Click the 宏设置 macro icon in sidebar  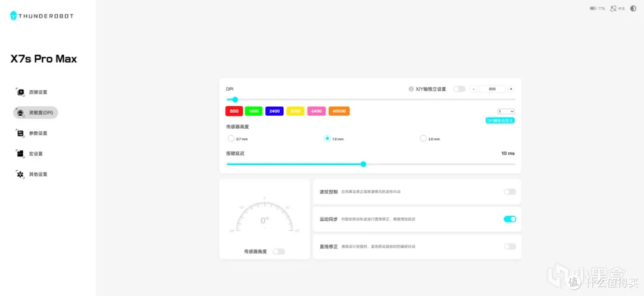[x=20, y=154]
